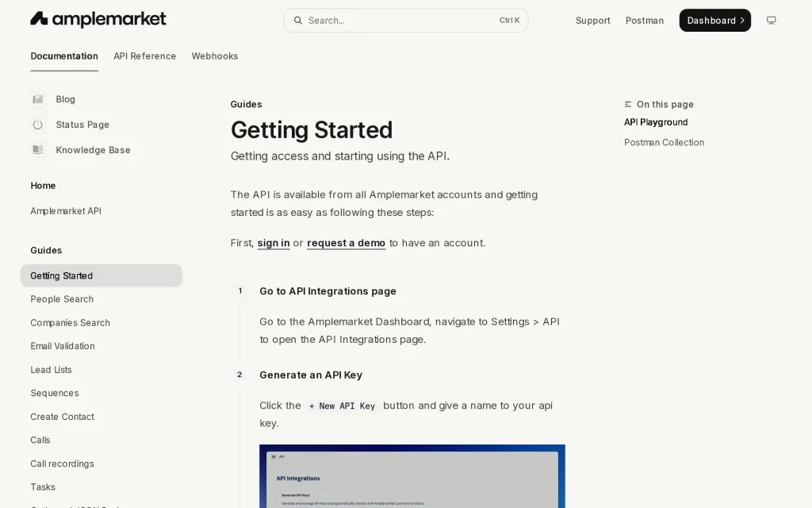Image resolution: width=812 pixels, height=508 pixels.
Task: Open the Blog newspaper icon
Action: coord(38,99)
